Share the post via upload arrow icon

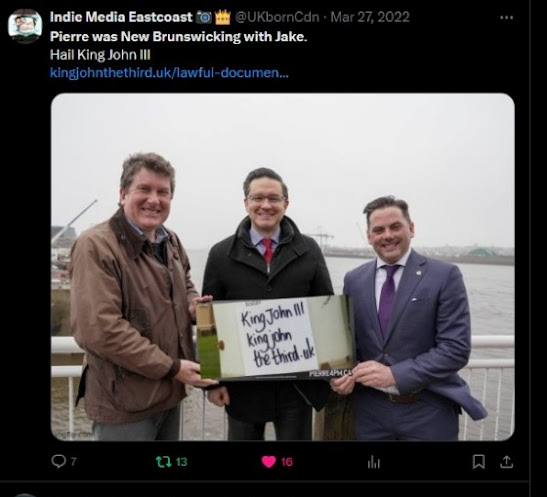[506, 462]
